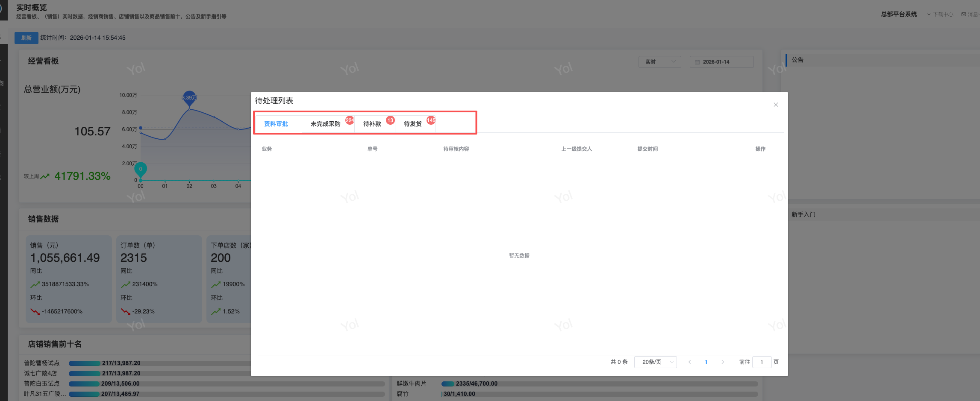The image size is (980, 401).
Task: Click the 2315 order count value
Action: (x=134, y=258)
